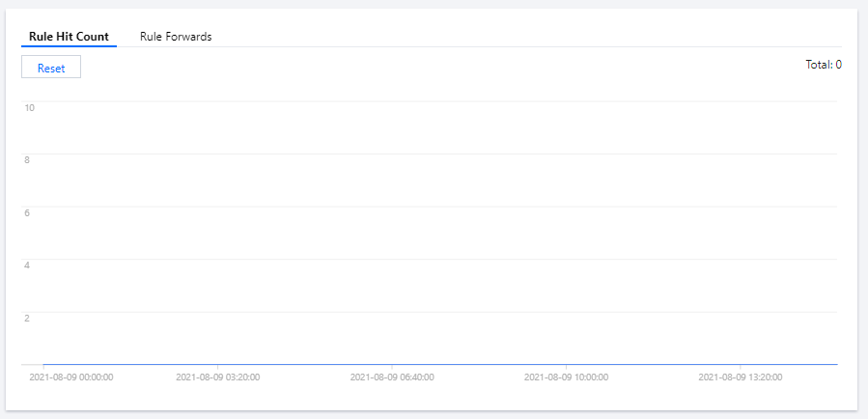This screenshot has width=868, height=419.
Task: Select the 2021-08-09 00:00:00 axis label
Action: [71, 377]
